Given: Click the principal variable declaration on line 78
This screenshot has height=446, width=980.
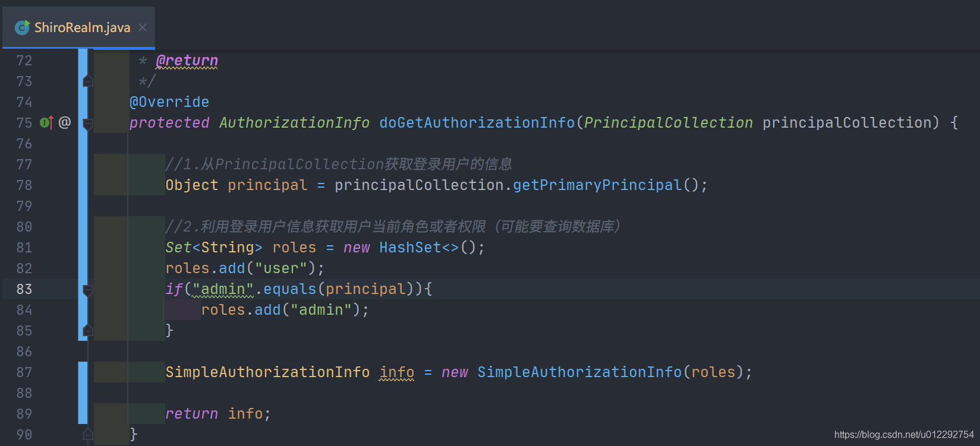Looking at the screenshot, I should pyautogui.click(x=267, y=185).
